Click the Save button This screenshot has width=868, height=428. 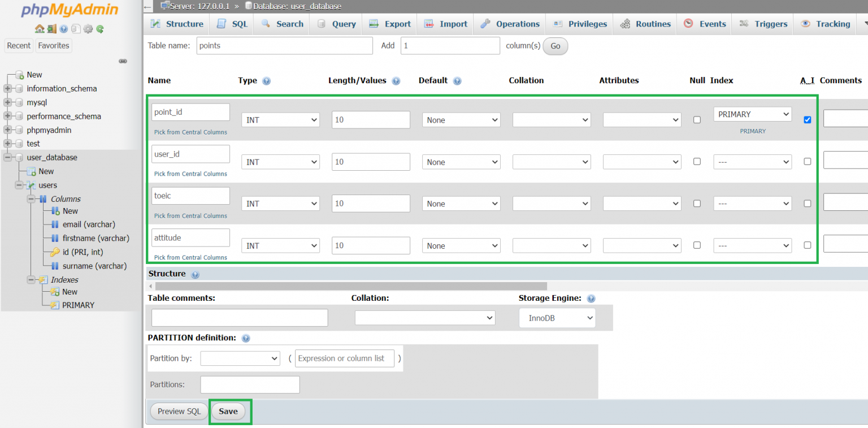pyautogui.click(x=228, y=412)
